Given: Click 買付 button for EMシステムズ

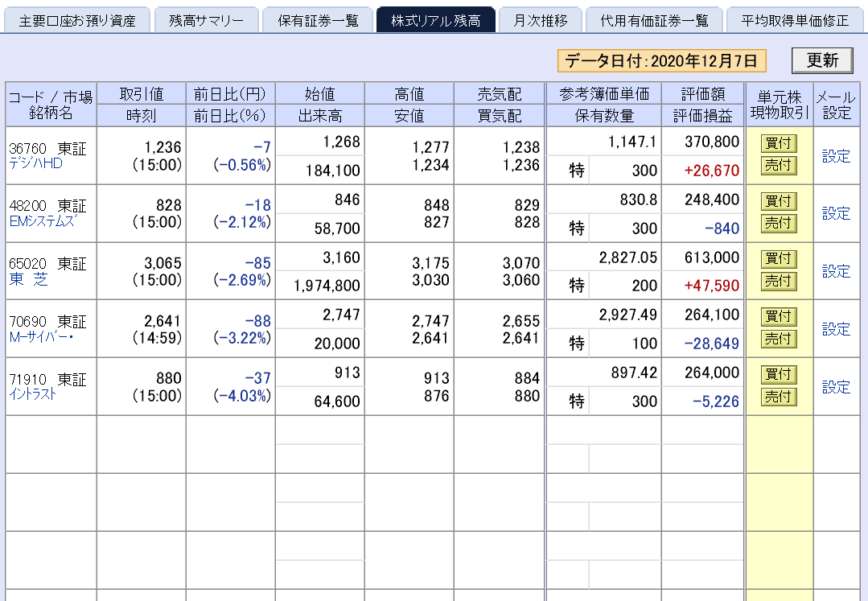Looking at the screenshot, I should [777, 201].
